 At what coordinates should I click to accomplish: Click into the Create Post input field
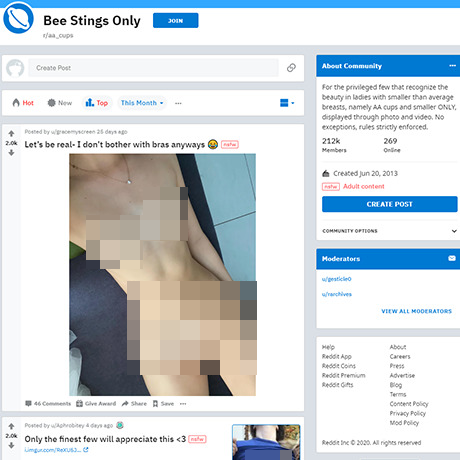coord(153,68)
